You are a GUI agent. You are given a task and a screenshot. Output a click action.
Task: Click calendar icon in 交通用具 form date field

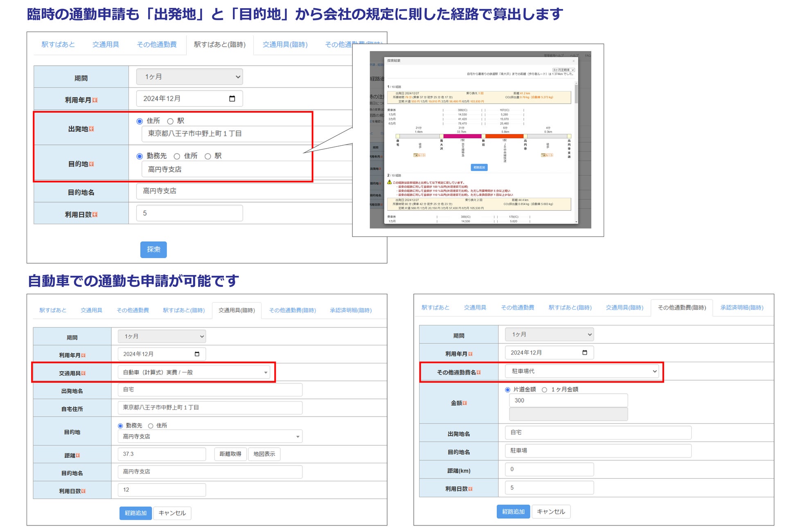197,354
